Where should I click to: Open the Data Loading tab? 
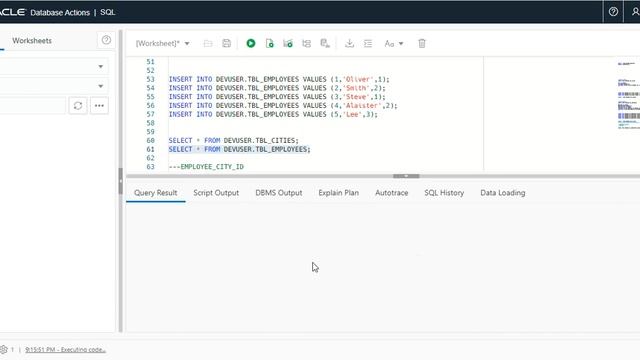(502, 193)
